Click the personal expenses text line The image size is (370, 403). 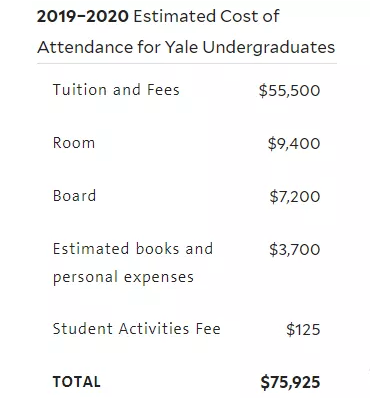click(x=123, y=277)
